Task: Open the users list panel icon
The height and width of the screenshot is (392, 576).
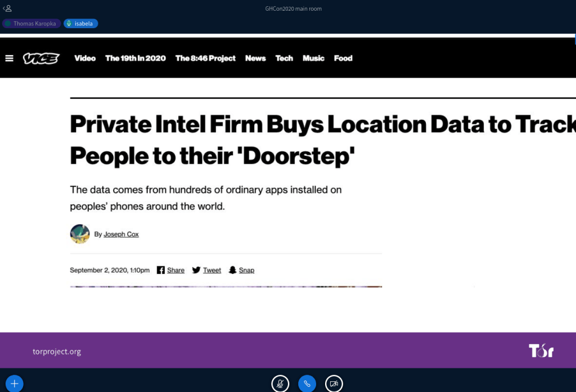Action: click(7, 8)
